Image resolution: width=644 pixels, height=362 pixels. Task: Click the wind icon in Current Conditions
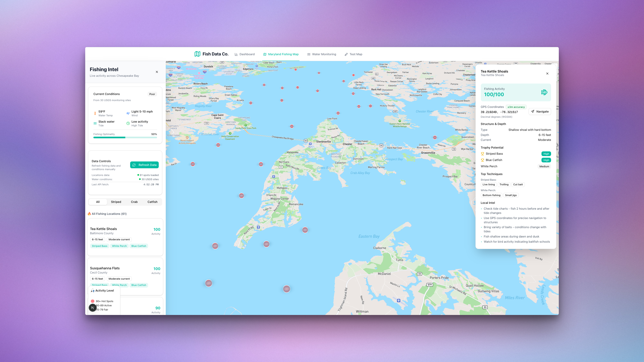128,113
